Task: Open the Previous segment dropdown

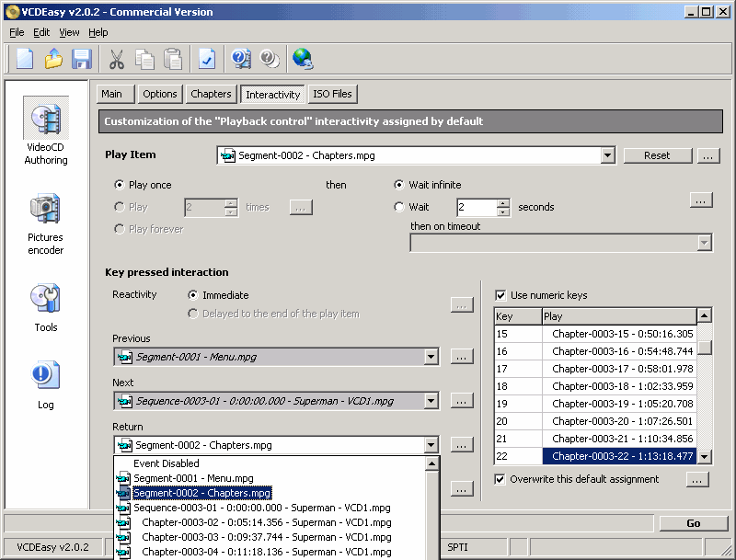Action: pyautogui.click(x=431, y=357)
